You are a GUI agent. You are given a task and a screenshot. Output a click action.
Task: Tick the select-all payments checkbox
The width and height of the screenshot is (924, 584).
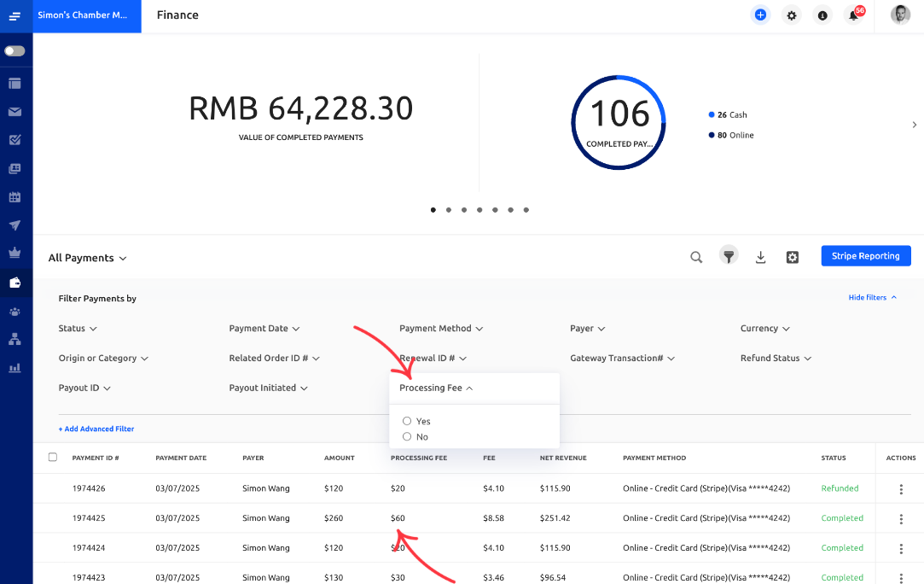52,457
